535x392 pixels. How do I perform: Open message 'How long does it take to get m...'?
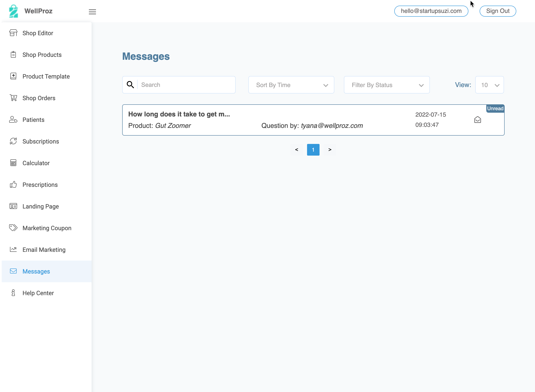point(313,120)
